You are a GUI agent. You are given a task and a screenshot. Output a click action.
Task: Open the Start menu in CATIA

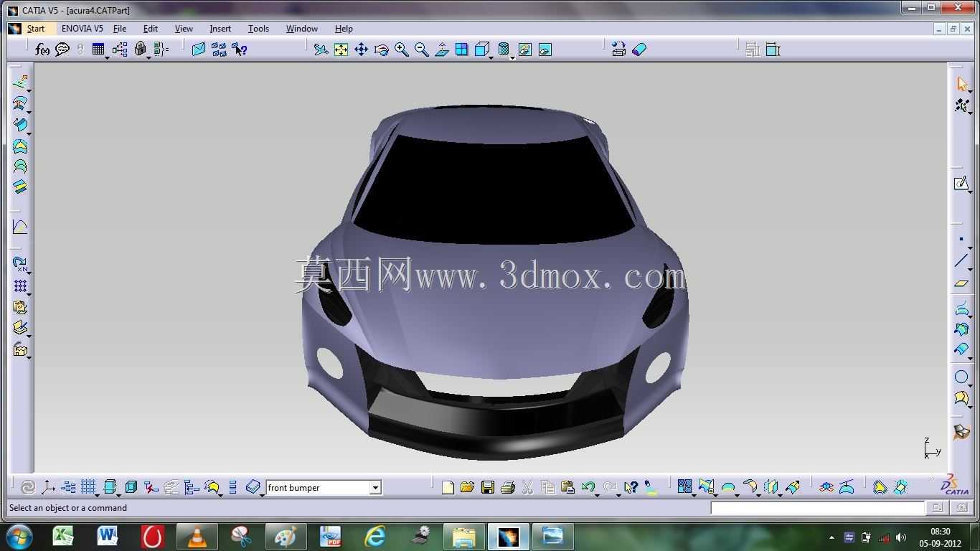click(36, 29)
